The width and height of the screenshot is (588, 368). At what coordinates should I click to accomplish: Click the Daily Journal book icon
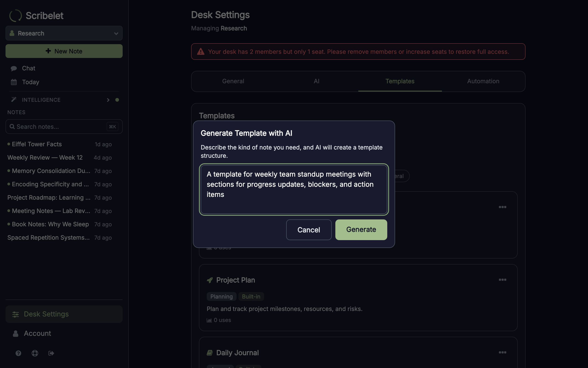(210, 353)
